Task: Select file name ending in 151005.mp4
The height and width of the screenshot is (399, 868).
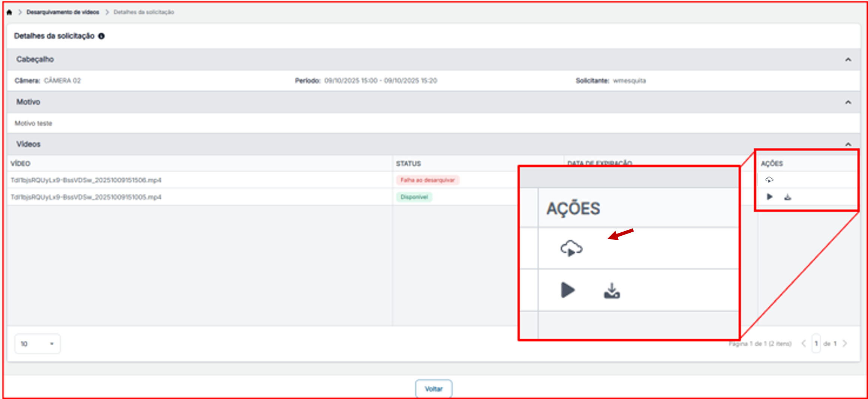Action: [x=86, y=197]
